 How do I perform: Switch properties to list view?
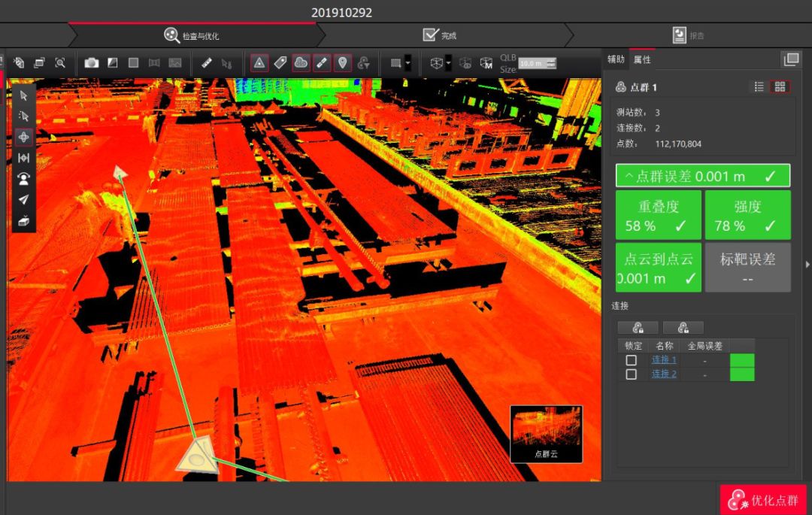759,87
